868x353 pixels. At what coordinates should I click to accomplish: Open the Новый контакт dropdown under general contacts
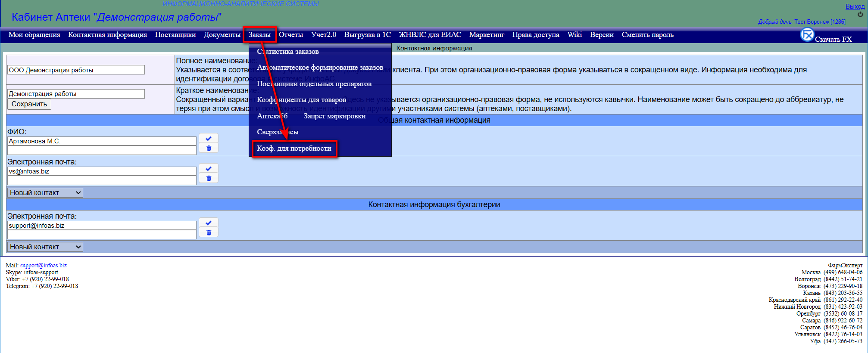point(45,192)
